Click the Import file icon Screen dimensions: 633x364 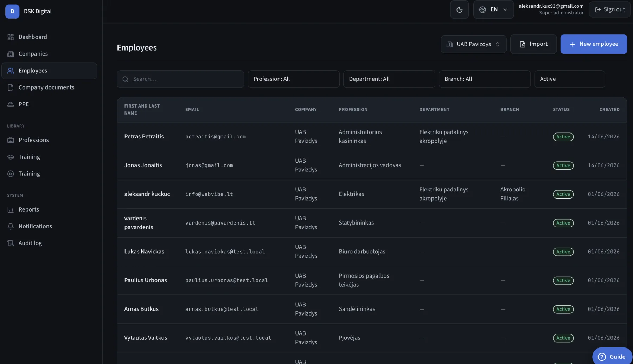pyautogui.click(x=523, y=44)
